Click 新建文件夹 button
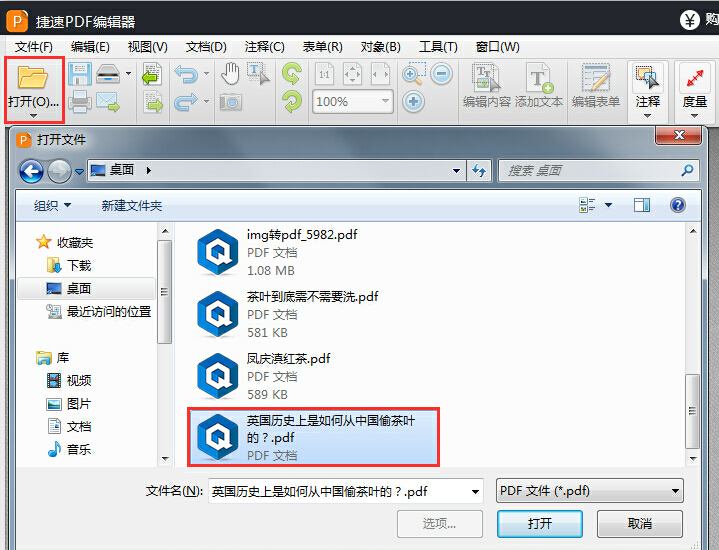The image size is (719, 550). click(132, 206)
